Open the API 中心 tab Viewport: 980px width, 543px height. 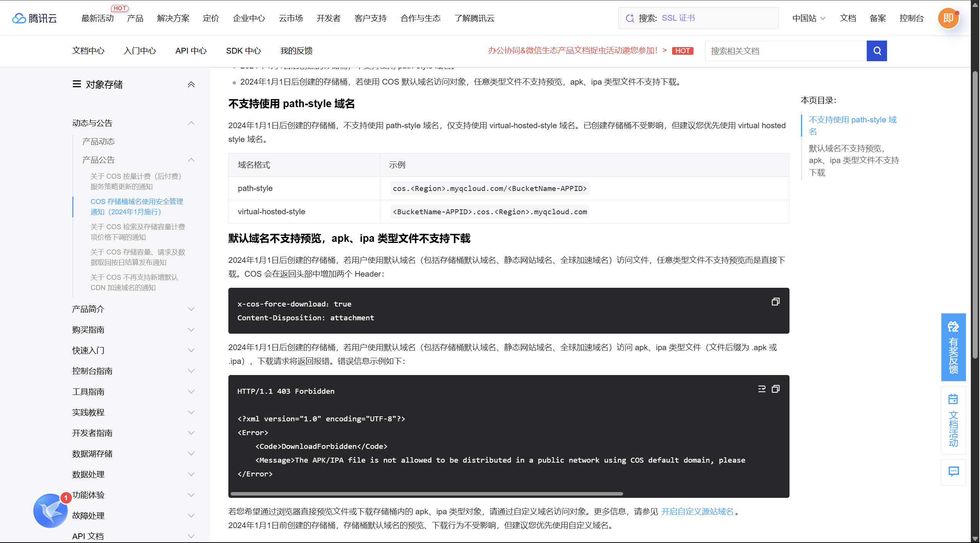point(191,51)
